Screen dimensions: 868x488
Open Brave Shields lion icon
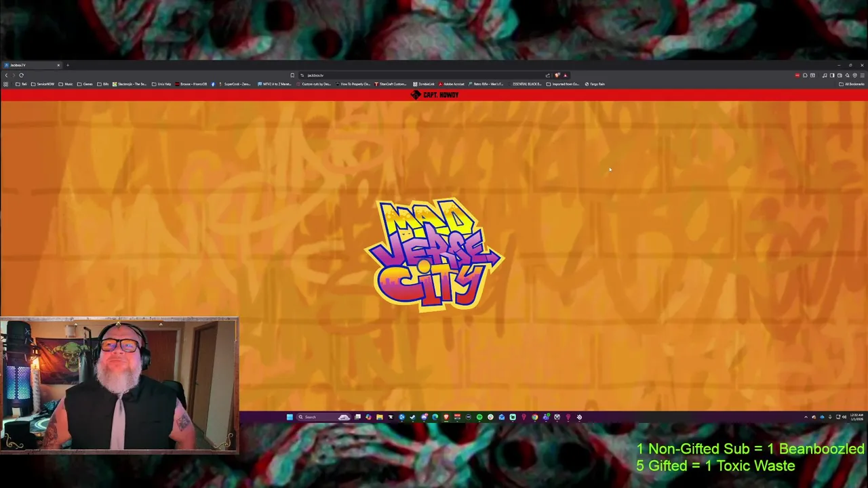point(557,75)
